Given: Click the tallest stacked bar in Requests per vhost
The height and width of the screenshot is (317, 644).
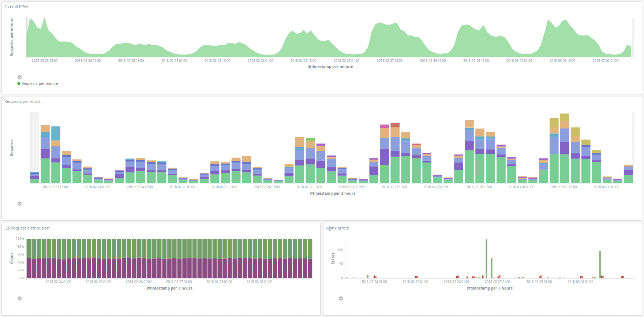Looking at the screenshot, I should (565, 148).
